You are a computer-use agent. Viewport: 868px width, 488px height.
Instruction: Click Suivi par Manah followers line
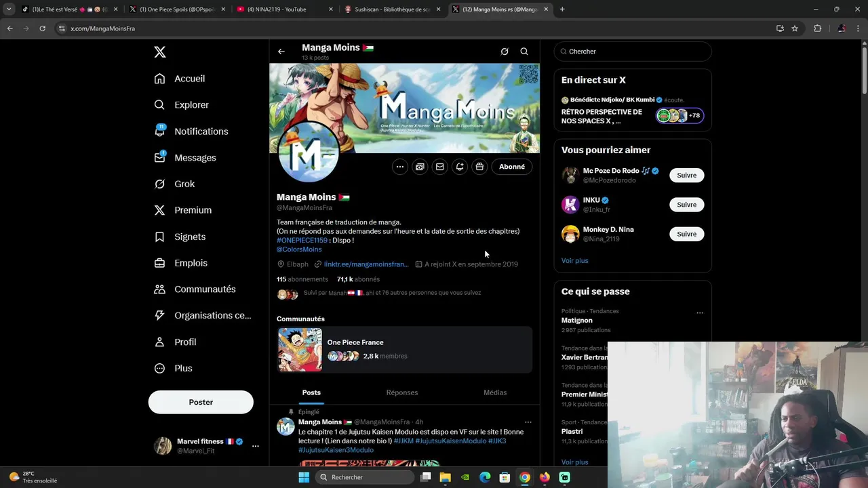(x=392, y=293)
